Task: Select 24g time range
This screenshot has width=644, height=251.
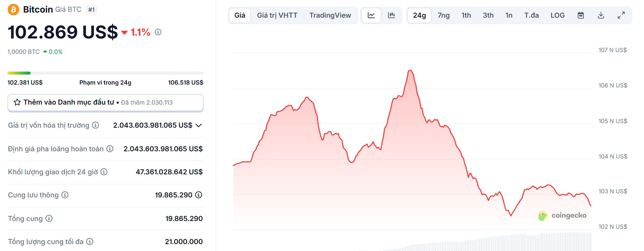Action: tap(420, 15)
